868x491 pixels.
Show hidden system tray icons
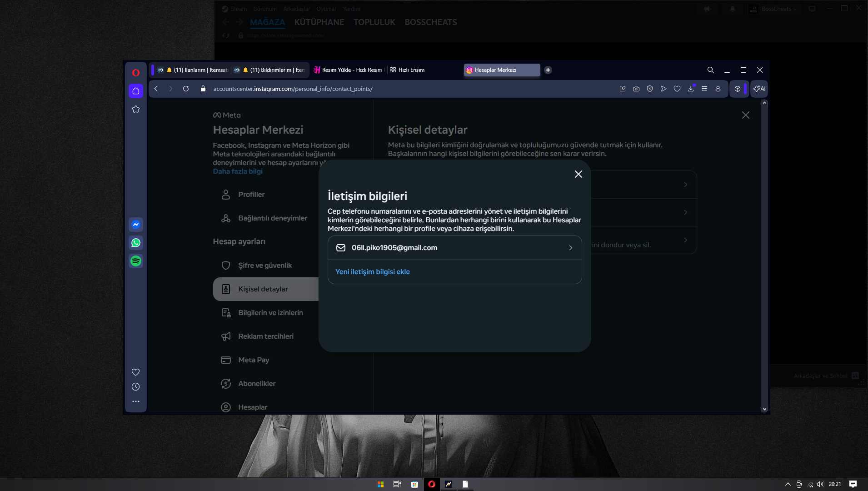(x=788, y=484)
